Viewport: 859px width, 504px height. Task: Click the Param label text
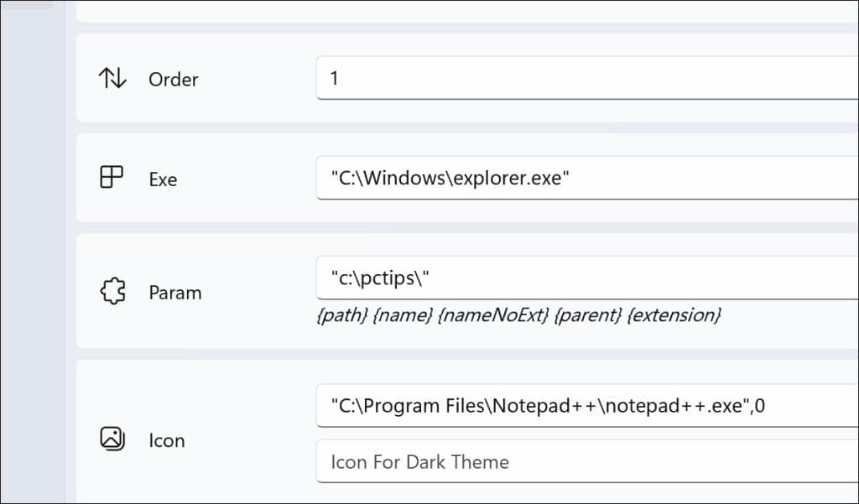174,293
